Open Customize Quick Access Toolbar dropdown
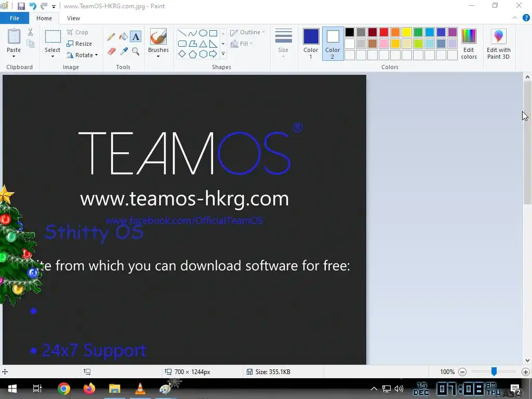Viewport: 532px width, 399px height. pyautogui.click(x=54, y=6)
